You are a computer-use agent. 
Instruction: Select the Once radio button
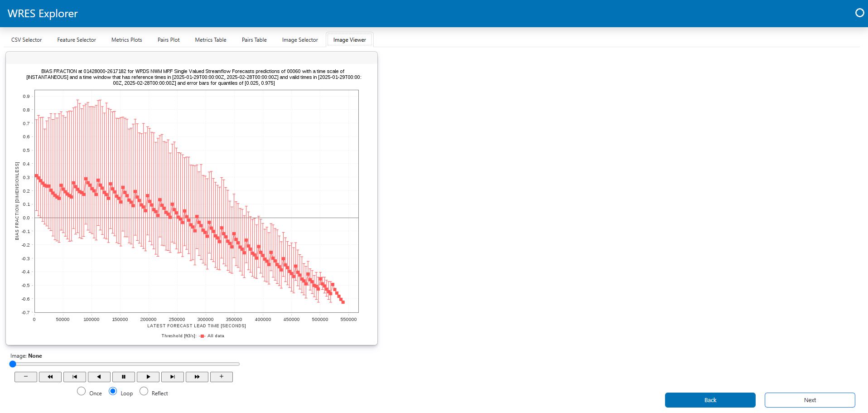coord(81,391)
